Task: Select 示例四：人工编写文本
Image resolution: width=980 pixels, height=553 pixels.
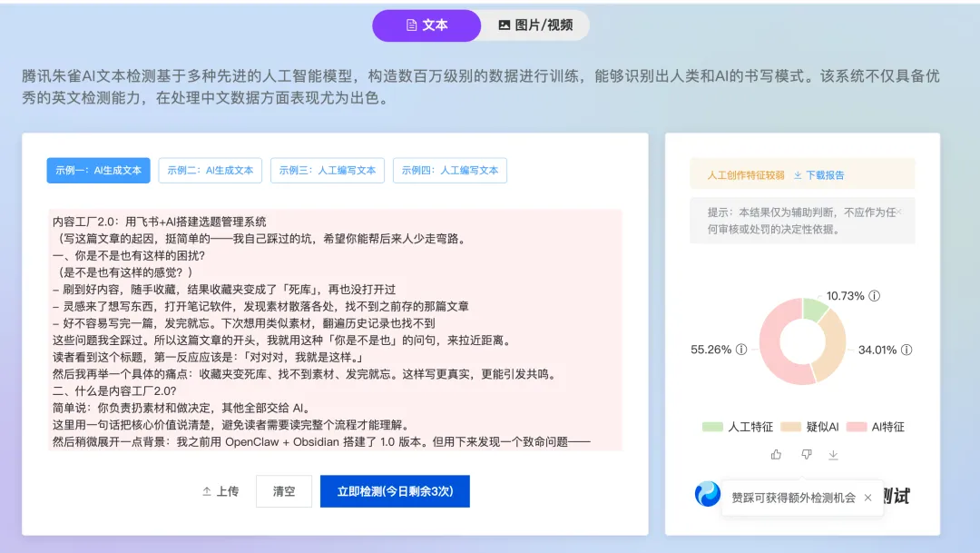Action: click(450, 170)
